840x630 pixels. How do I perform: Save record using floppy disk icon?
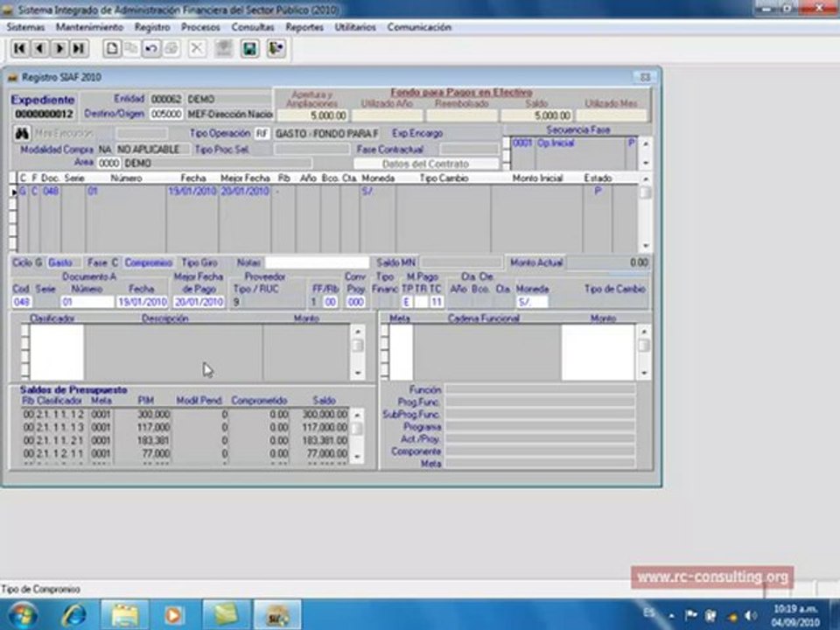coord(249,49)
